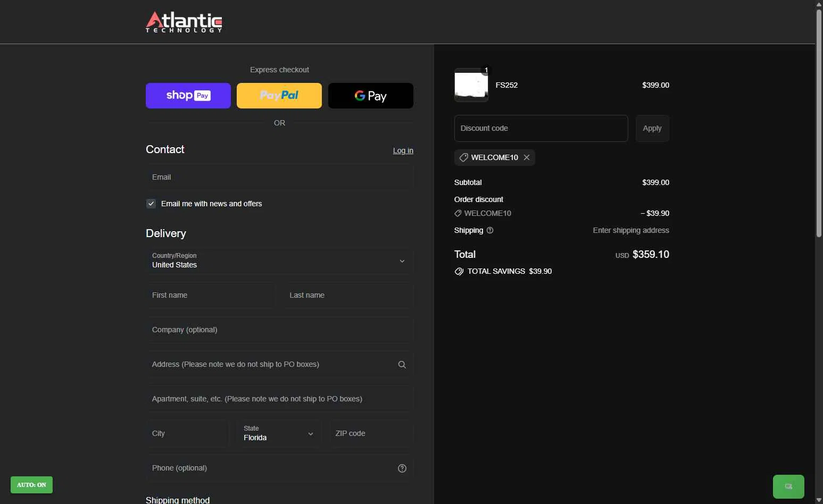
Task: Remove the WELCOME10 discount code
Action: [527, 157]
